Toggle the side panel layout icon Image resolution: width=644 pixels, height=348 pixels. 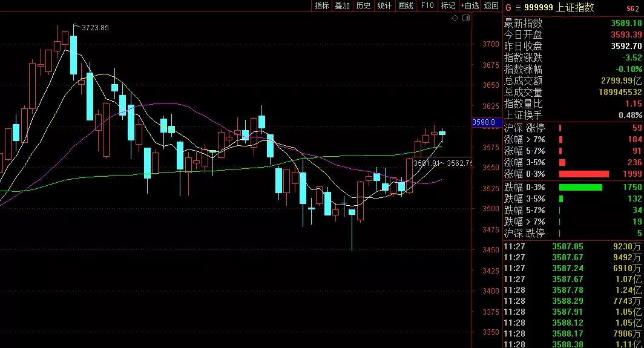coord(465,18)
